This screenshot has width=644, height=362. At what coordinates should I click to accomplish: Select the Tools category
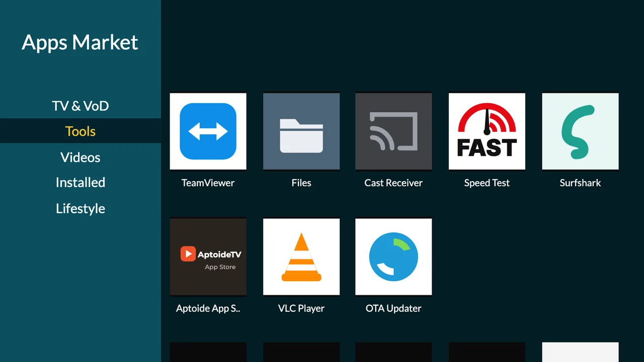80,131
